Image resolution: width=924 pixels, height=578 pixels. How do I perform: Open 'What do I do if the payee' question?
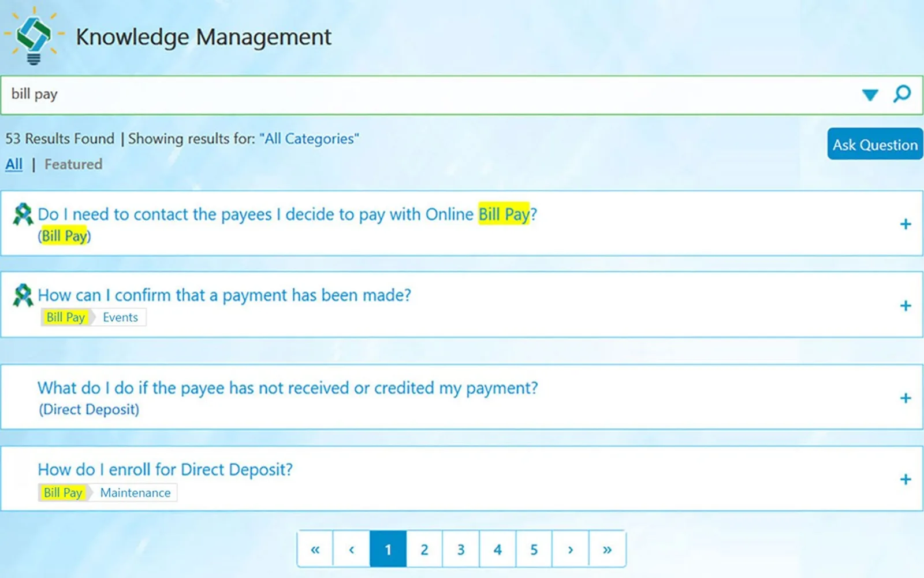point(288,388)
